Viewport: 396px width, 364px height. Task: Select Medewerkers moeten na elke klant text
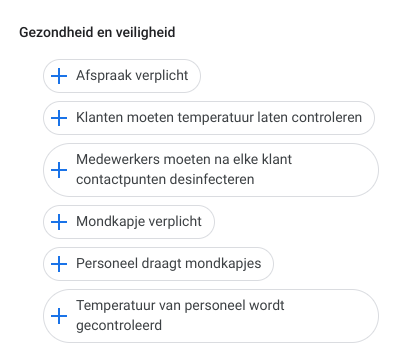[184, 159]
